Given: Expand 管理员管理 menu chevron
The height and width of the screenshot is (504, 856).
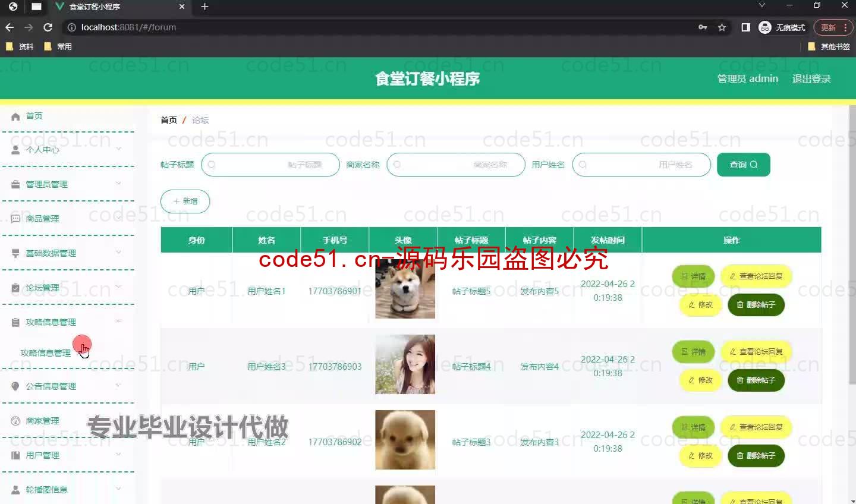Looking at the screenshot, I should click(118, 183).
